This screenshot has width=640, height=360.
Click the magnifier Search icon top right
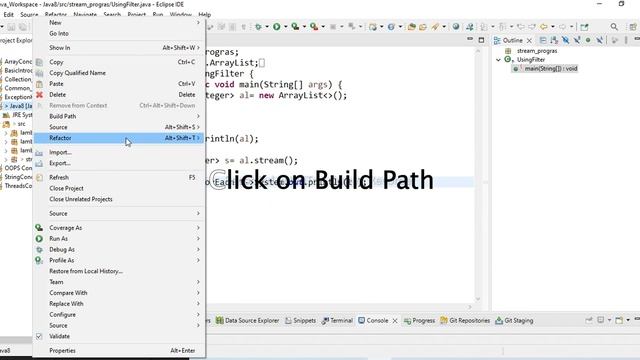click(x=614, y=27)
